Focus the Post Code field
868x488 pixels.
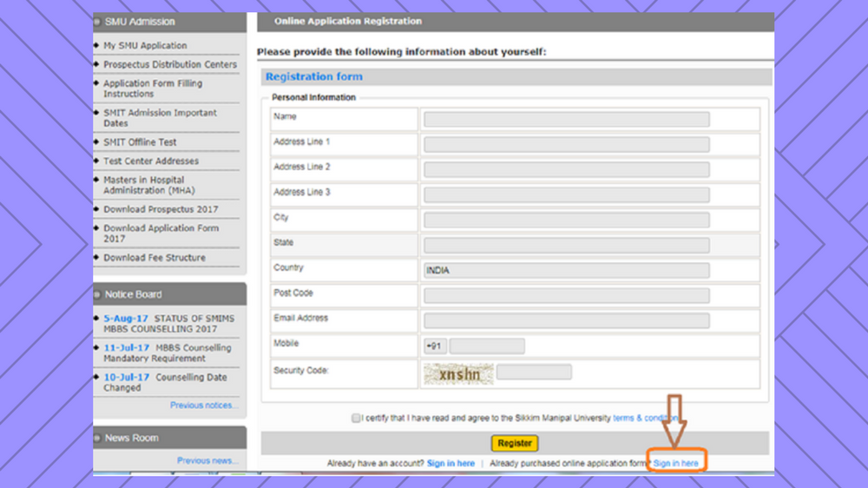tap(566, 295)
